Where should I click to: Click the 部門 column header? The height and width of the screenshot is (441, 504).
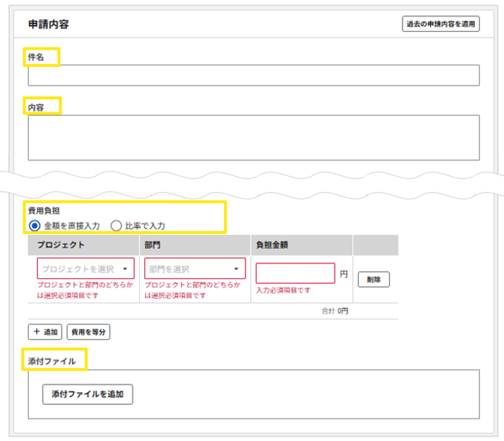(153, 245)
